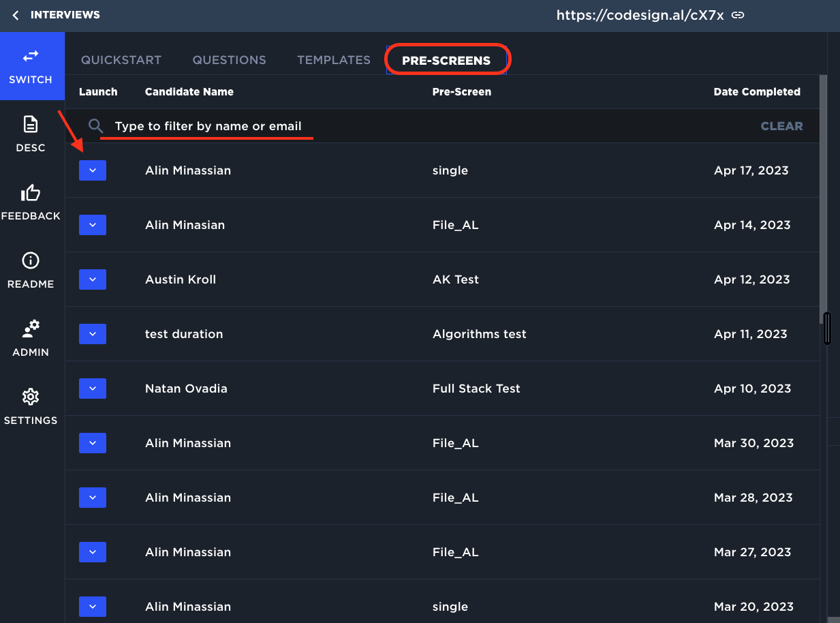Click the copy link icon beside URL
The height and width of the screenshot is (623, 840).
pyautogui.click(x=737, y=15)
